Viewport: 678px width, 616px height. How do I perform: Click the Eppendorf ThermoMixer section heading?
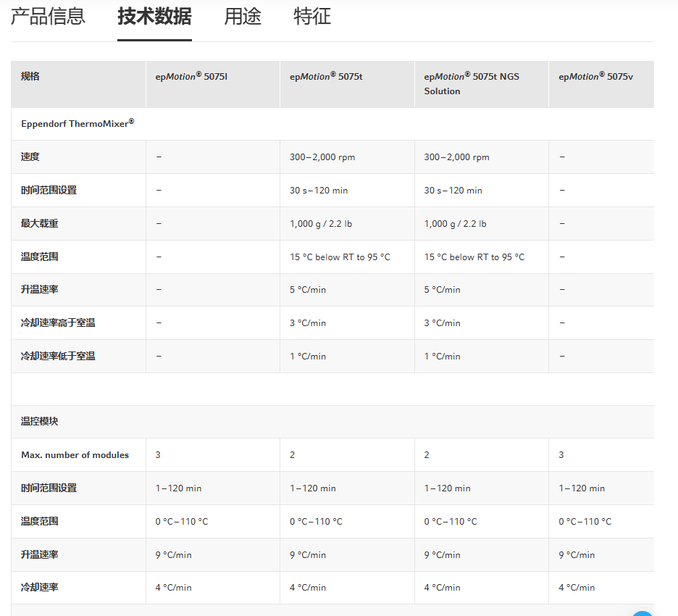78,123
